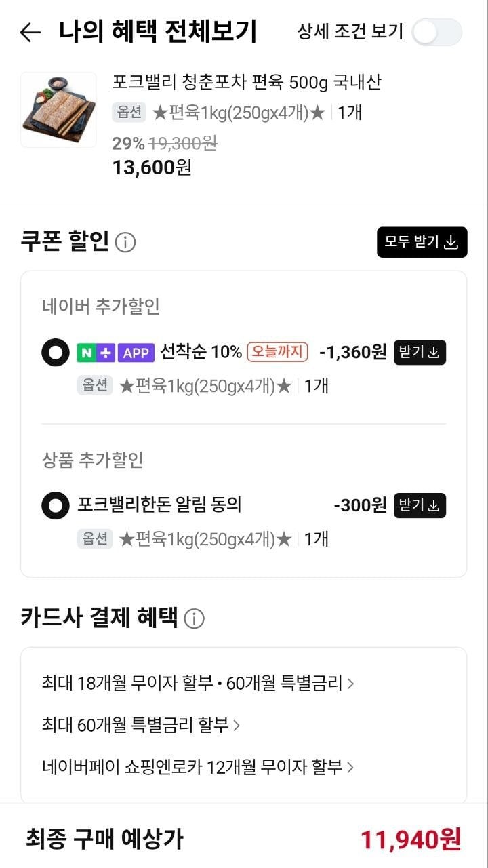Download the 포크밸리한돈 알림 동의 coupon

(420, 506)
